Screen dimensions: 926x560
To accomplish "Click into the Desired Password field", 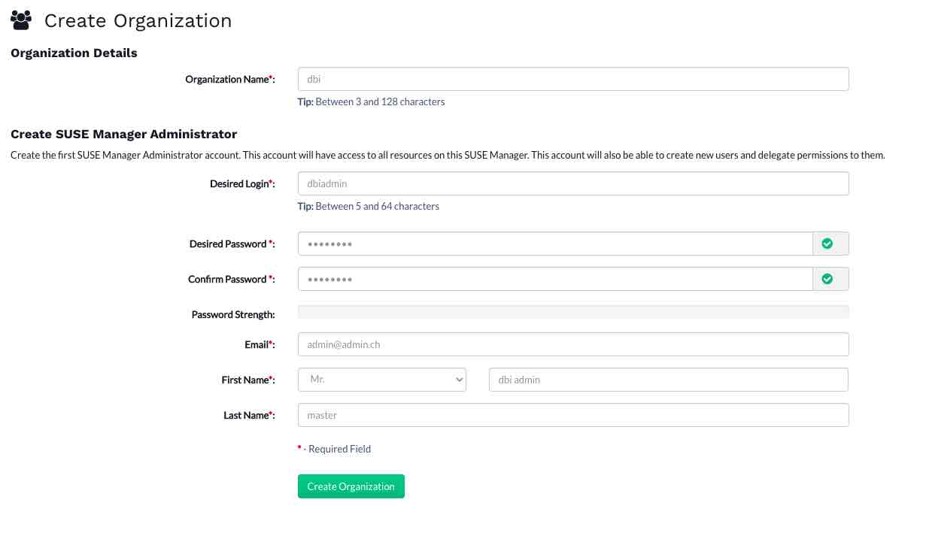I will click(x=555, y=244).
